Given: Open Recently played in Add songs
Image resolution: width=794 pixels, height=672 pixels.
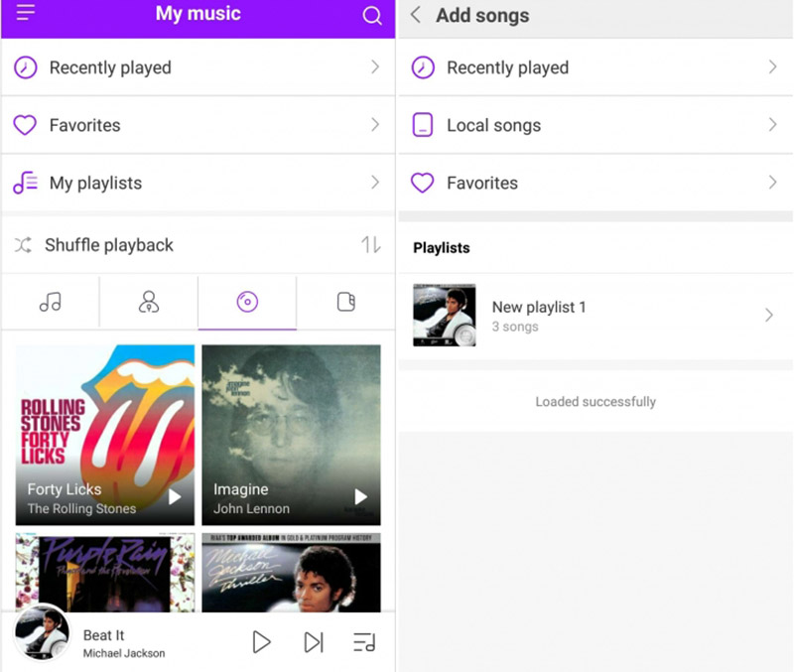Looking at the screenshot, I should pos(595,67).
